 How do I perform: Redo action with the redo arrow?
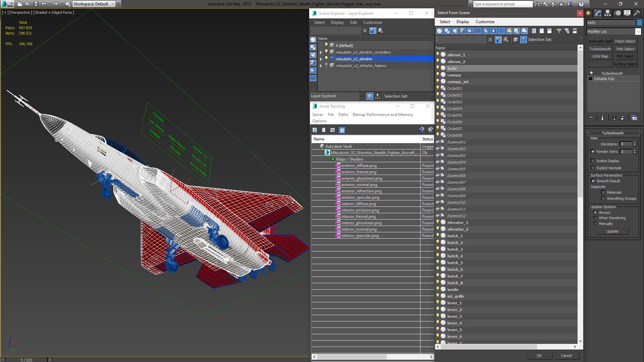point(56,4)
